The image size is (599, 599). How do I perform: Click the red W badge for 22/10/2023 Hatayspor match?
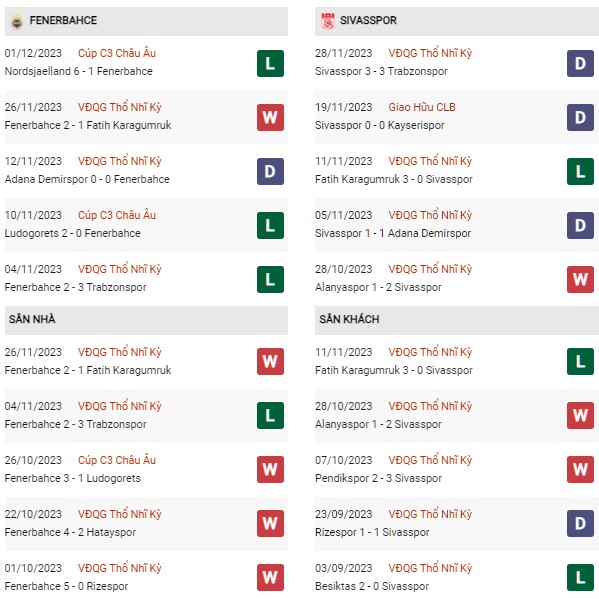[x=270, y=523]
